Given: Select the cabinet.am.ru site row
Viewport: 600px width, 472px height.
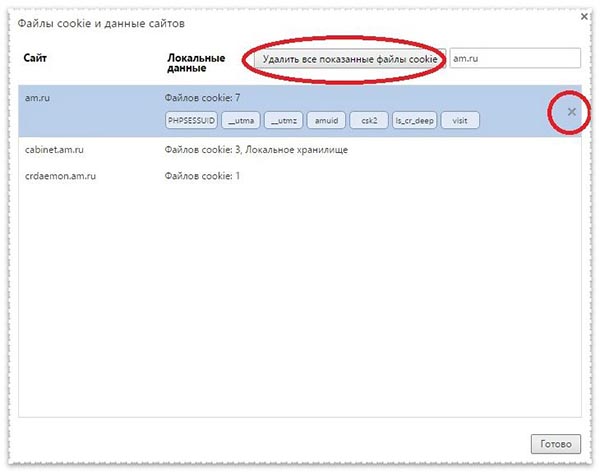Looking at the screenshot, I should (x=300, y=150).
